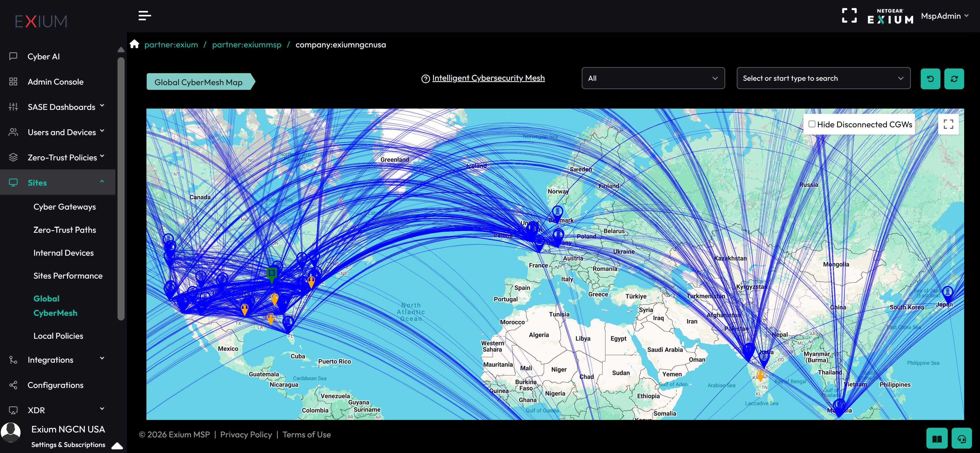980x453 pixels.
Task: Open Zero-Trust Paths menu item
Action: (x=65, y=230)
